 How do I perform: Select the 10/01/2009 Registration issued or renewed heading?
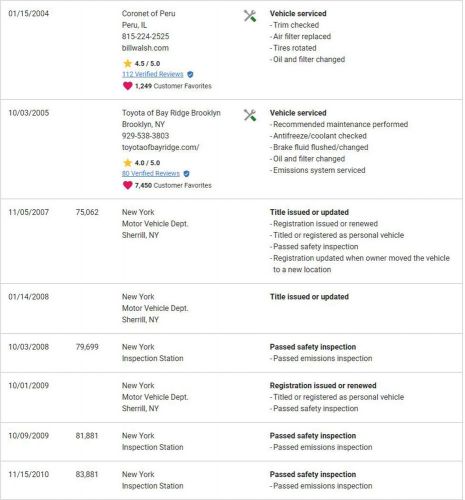coord(323,386)
